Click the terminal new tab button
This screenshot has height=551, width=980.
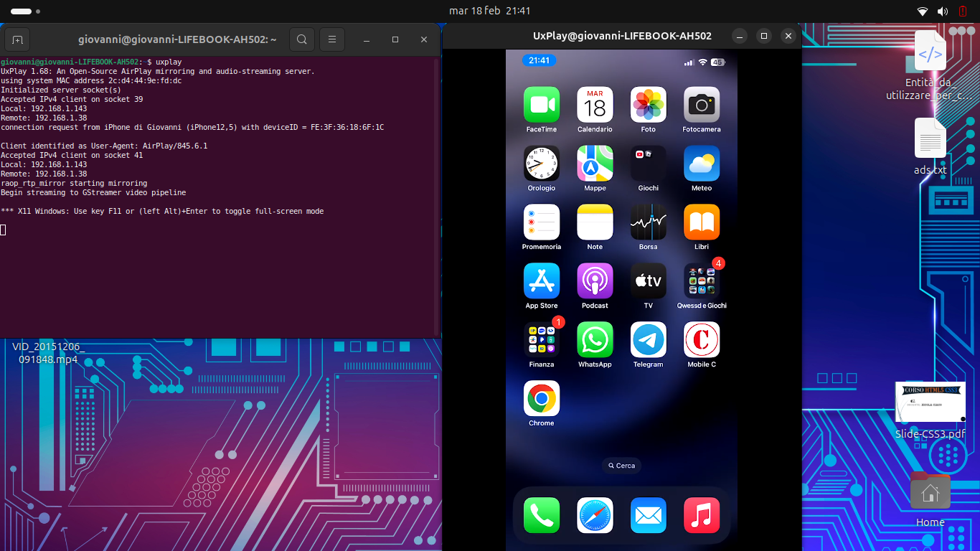[x=17, y=39]
